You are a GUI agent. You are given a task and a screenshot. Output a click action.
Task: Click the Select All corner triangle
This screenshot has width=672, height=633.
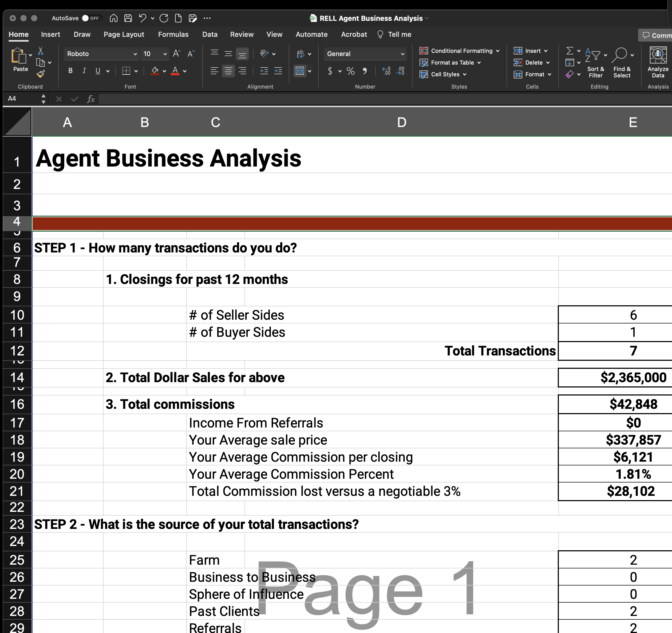[17, 122]
